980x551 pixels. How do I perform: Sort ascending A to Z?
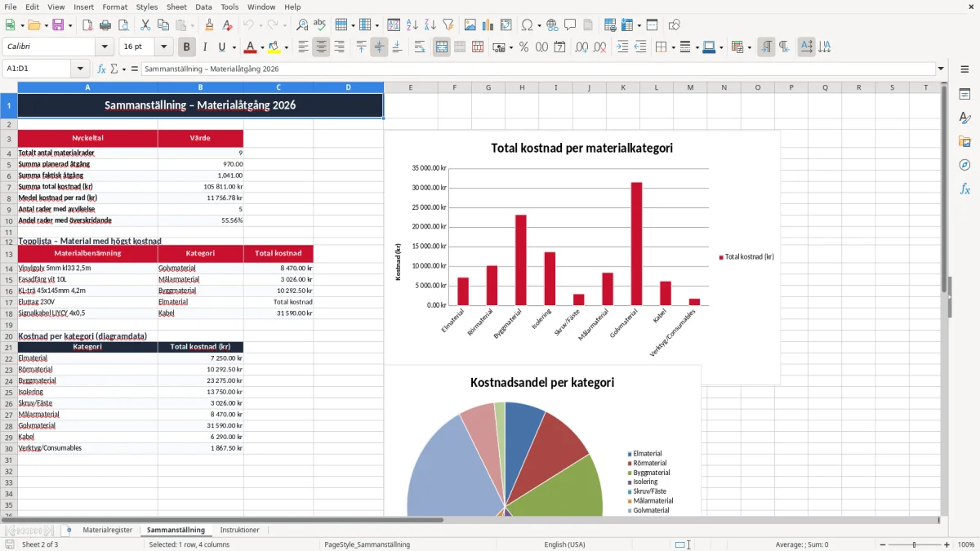pos(412,25)
